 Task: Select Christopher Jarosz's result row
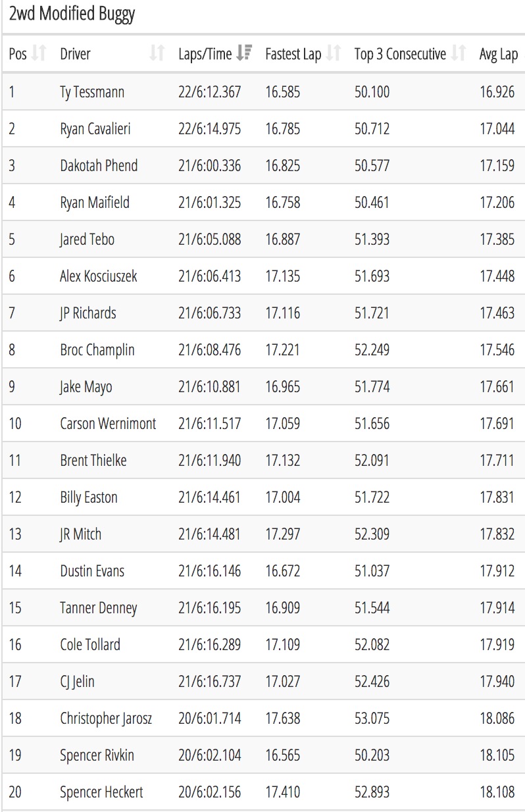tap(262, 718)
